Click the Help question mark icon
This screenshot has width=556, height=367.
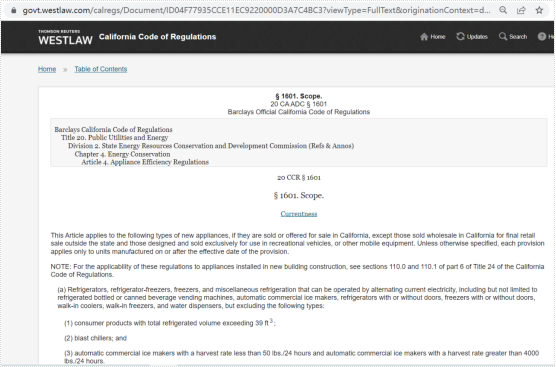[542, 36]
